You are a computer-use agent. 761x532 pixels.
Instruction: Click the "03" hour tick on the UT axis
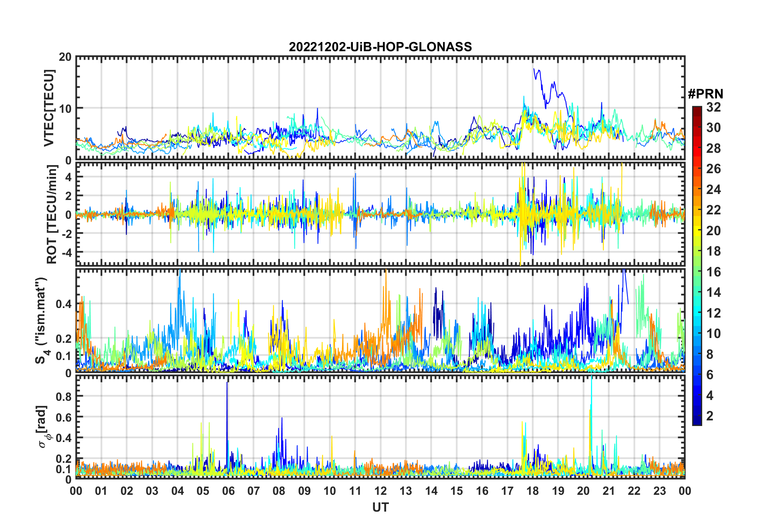tap(152, 491)
